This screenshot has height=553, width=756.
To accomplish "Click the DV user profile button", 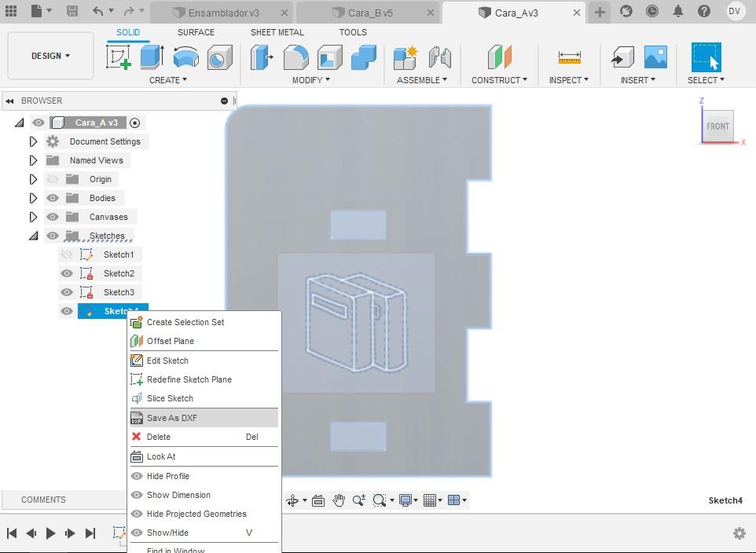I will coord(734,11).
